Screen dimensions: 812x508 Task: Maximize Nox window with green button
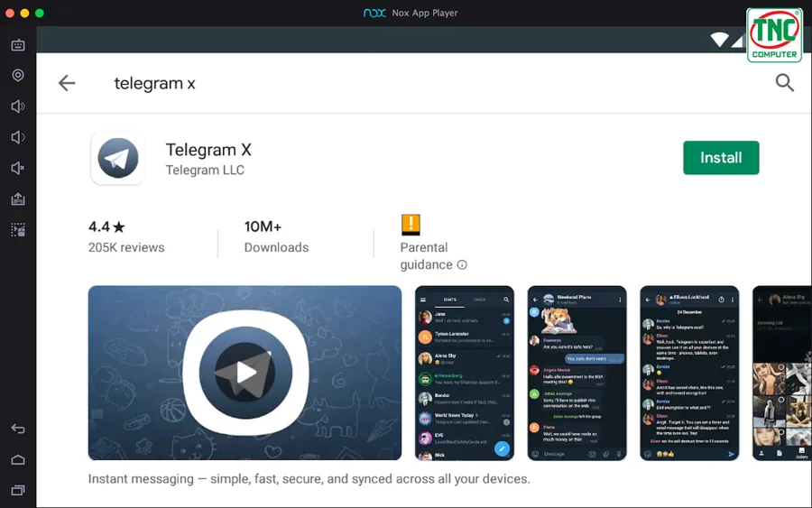(x=40, y=13)
